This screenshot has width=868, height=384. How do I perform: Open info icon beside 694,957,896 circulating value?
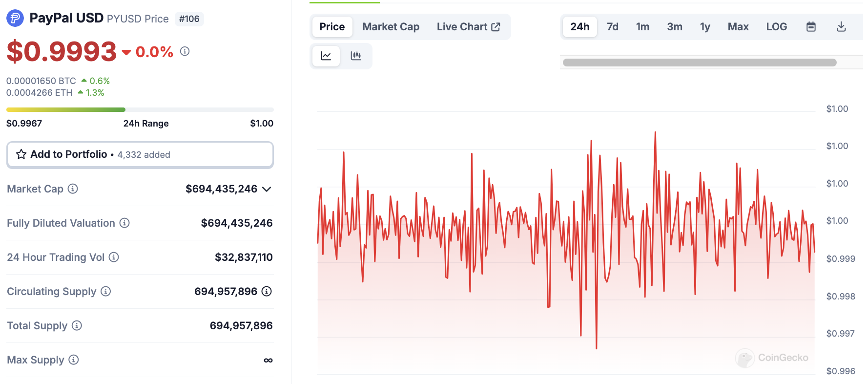coord(267,291)
